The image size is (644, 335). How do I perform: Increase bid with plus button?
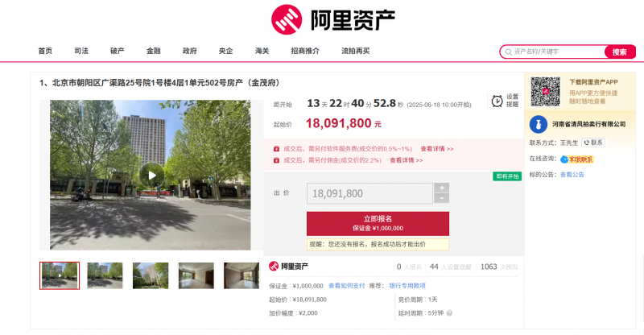441,188
